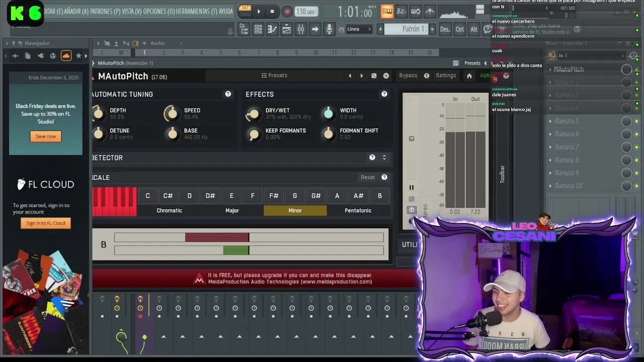Screen dimensions: 644x362
Task: Toggle the orange metronome/typing keyboard button
Action: tap(386, 11)
